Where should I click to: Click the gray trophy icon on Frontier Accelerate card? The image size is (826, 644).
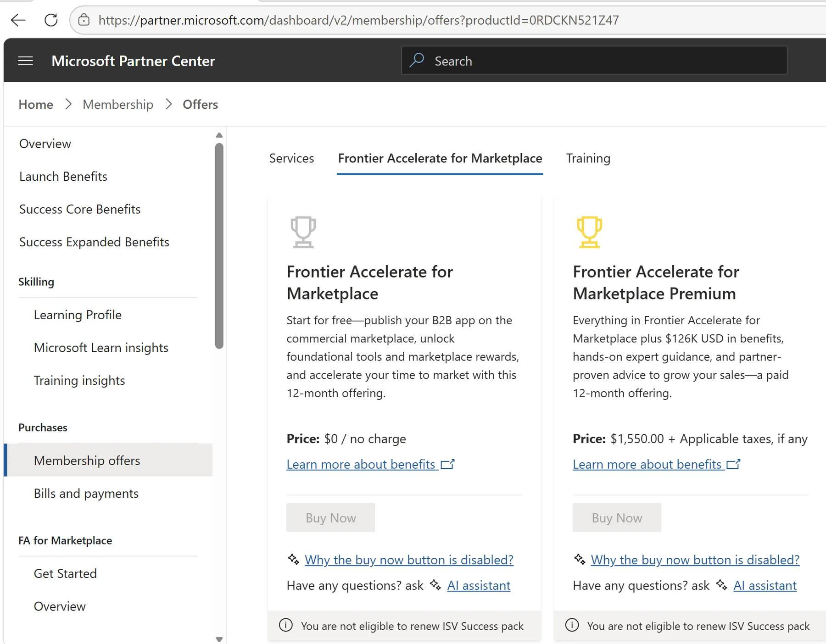[x=303, y=232]
